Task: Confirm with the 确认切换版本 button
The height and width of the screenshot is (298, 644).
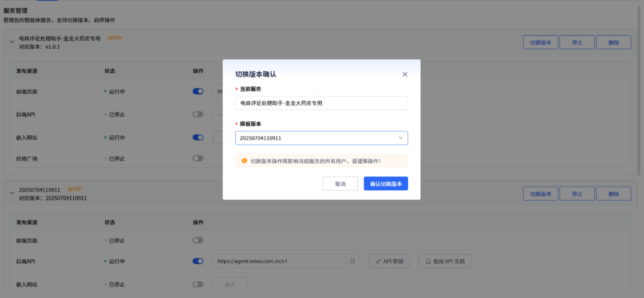Action: [x=386, y=184]
